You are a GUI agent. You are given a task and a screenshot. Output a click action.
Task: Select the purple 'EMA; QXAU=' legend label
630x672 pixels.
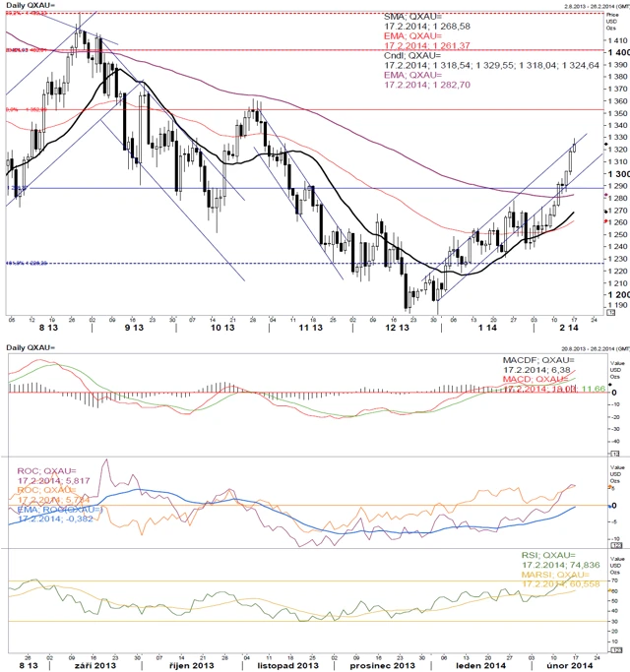[412, 75]
